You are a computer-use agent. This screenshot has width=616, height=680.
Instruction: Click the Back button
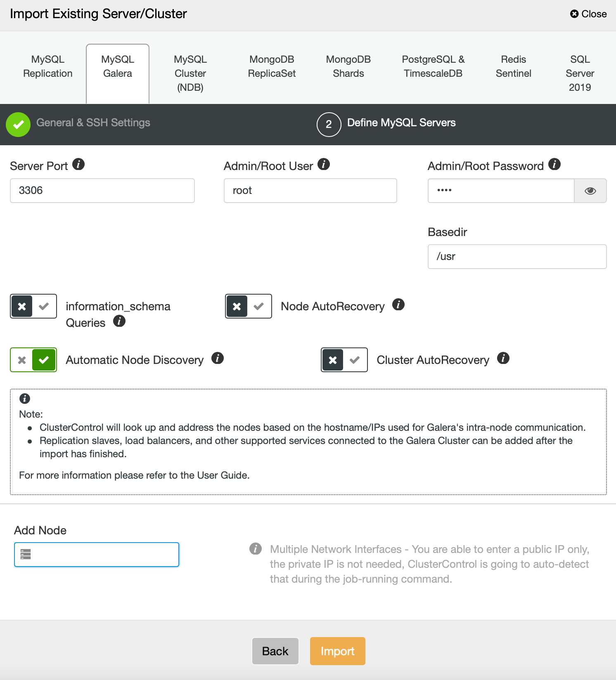pos(275,651)
